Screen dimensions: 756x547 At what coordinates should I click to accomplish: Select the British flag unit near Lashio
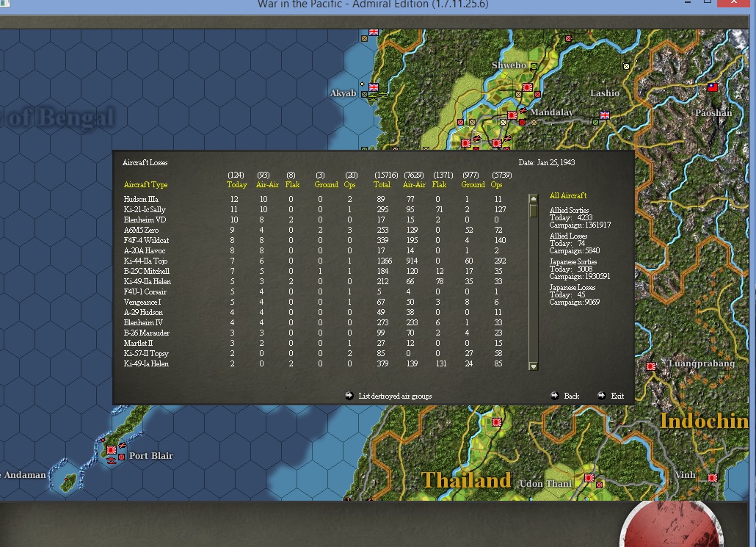(x=605, y=115)
